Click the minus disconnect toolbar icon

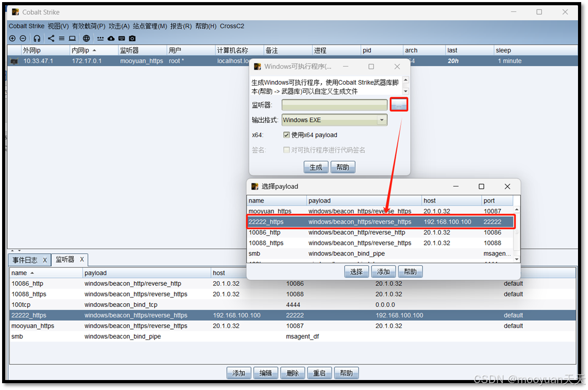pyautogui.click(x=23, y=38)
